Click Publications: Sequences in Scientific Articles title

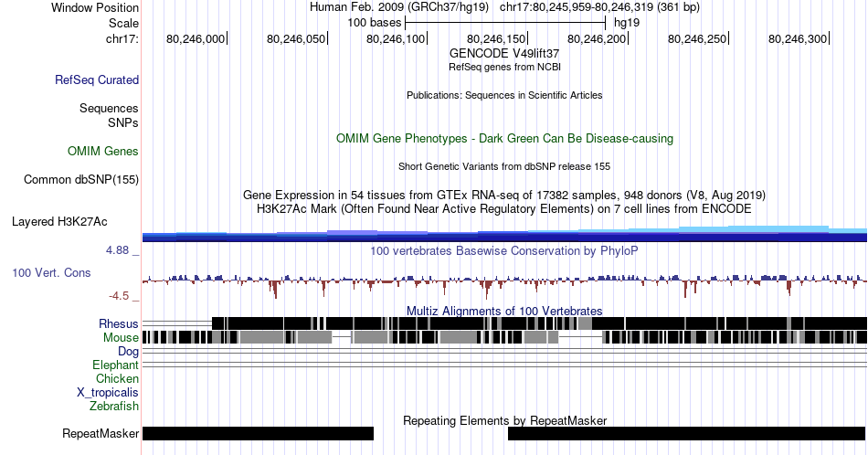point(504,95)
